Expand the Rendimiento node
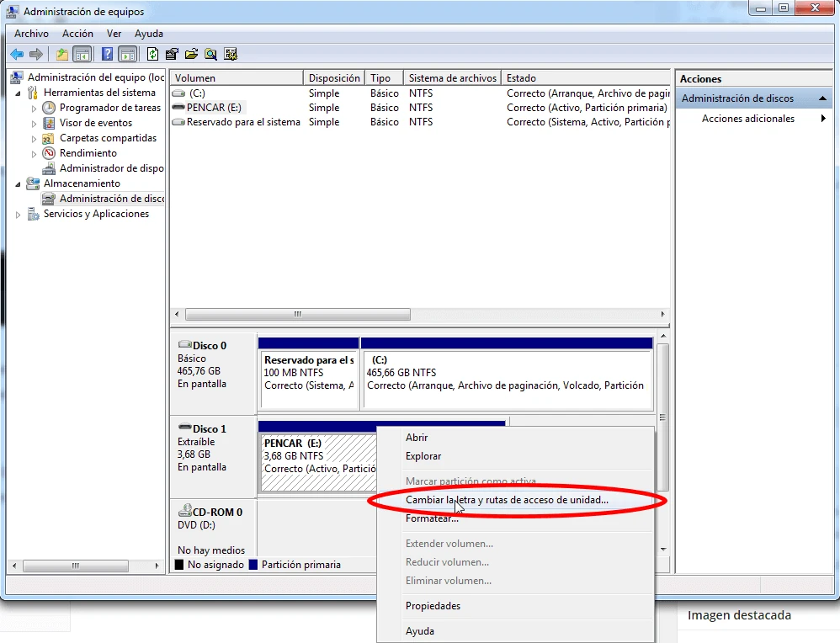The height and width of the screenshot is (643, 840). click(34, 154)
